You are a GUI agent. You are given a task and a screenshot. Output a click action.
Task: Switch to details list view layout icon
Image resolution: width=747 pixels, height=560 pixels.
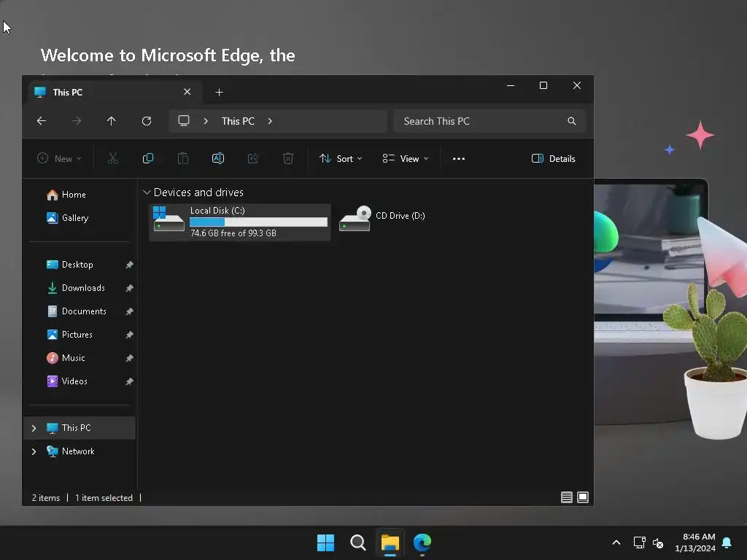[566, 497]
